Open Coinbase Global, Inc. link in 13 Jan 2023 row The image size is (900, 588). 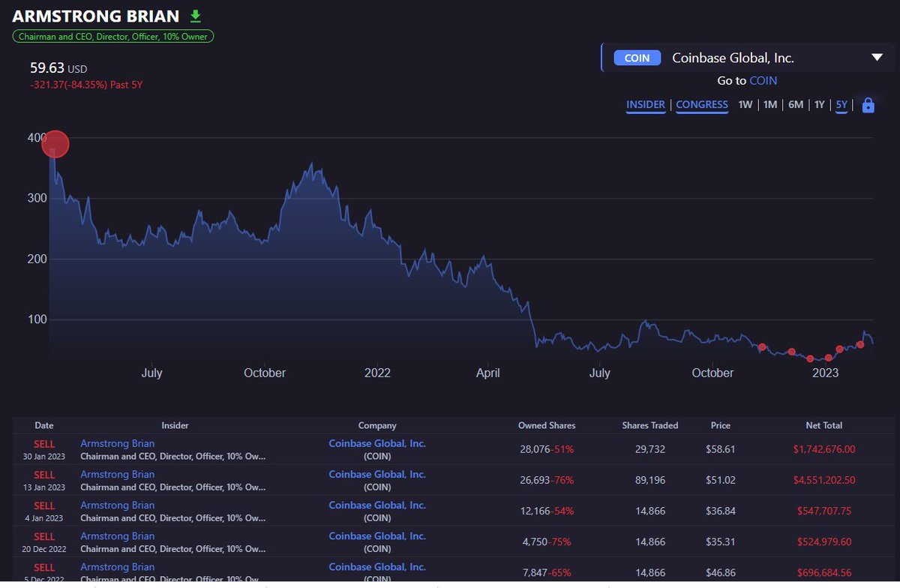click(377, 474)
